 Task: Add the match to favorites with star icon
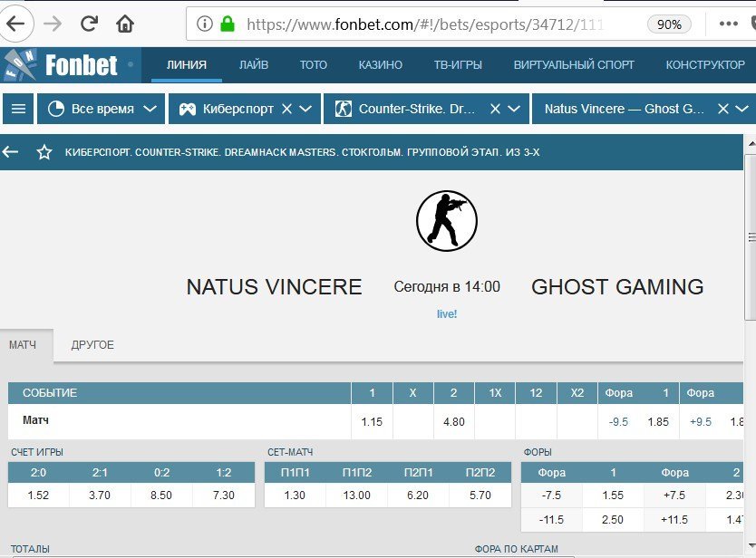[x=44, y=152]
